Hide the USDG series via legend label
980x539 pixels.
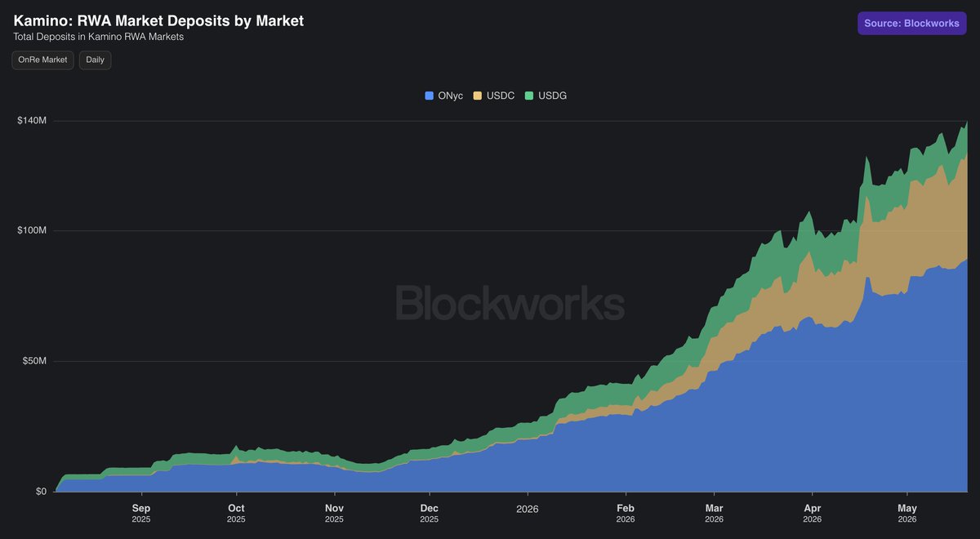click(553, 96)
